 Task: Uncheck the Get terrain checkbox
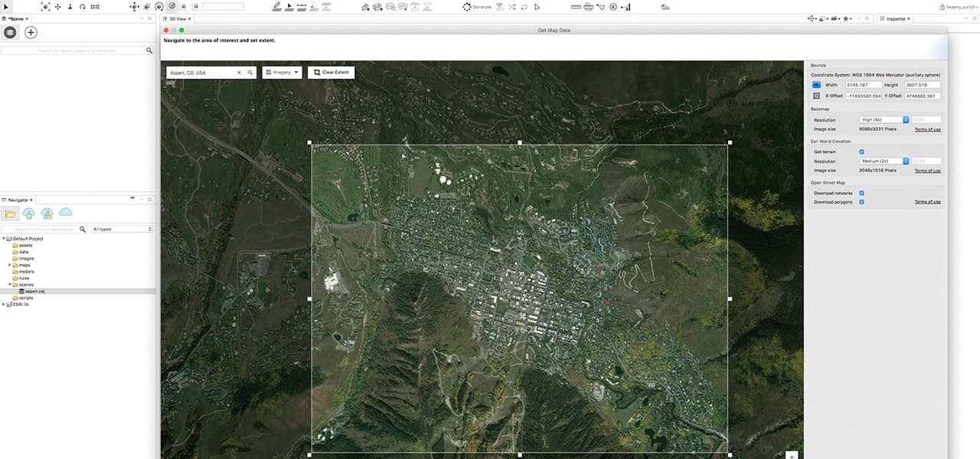pyautogui.click(x=862, y=151)
